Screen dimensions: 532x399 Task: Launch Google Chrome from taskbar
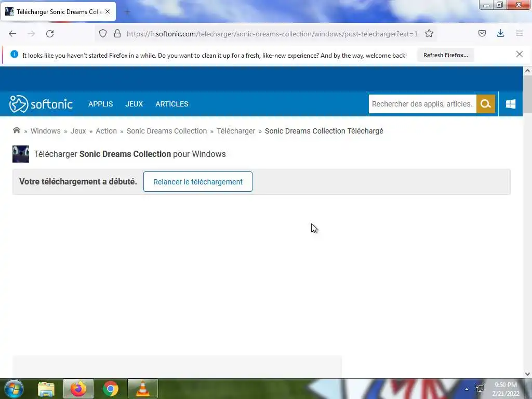111,389
